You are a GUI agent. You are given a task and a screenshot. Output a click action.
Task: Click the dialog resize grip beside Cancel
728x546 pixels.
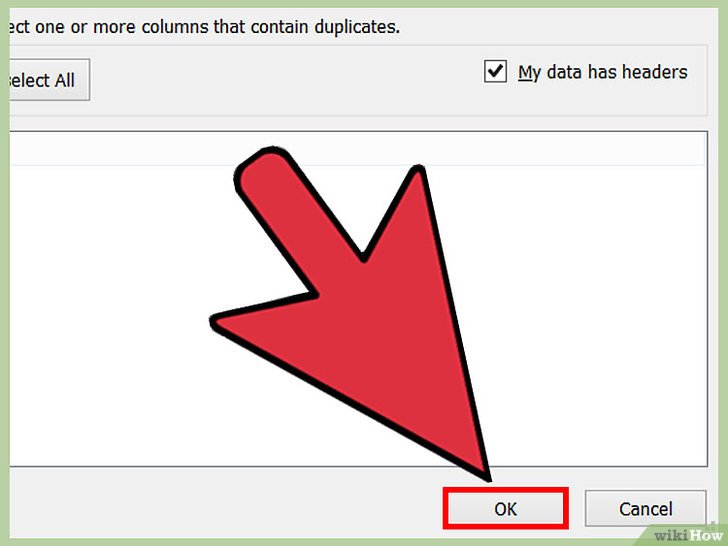tap(711, 526)
